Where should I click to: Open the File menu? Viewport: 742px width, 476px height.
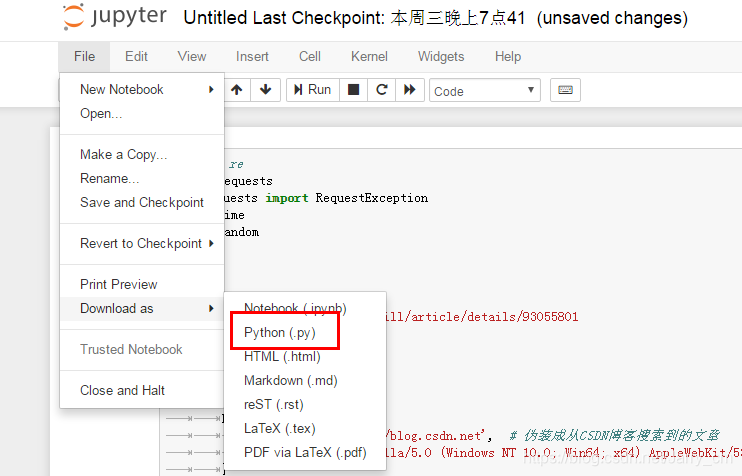pos(84,57)
